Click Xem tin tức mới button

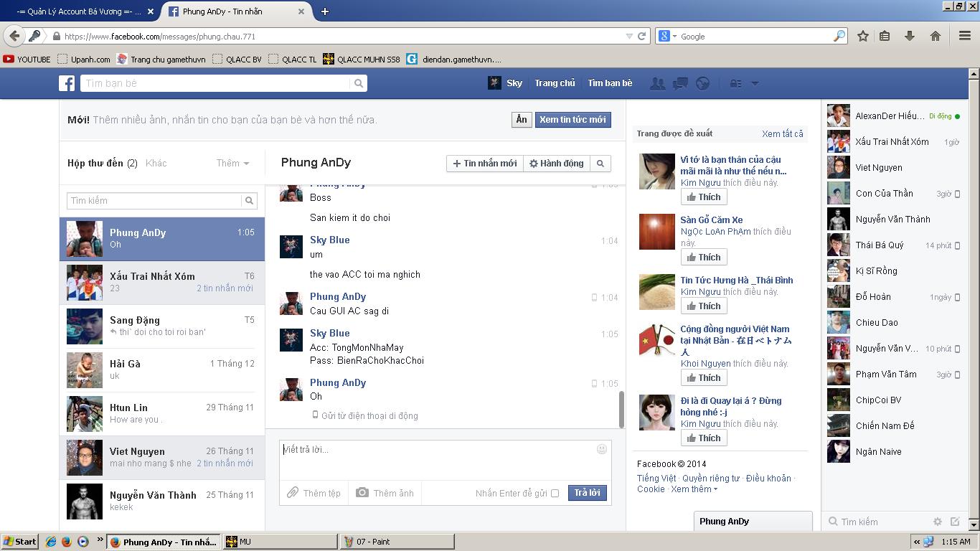click(x=573, y=120)
